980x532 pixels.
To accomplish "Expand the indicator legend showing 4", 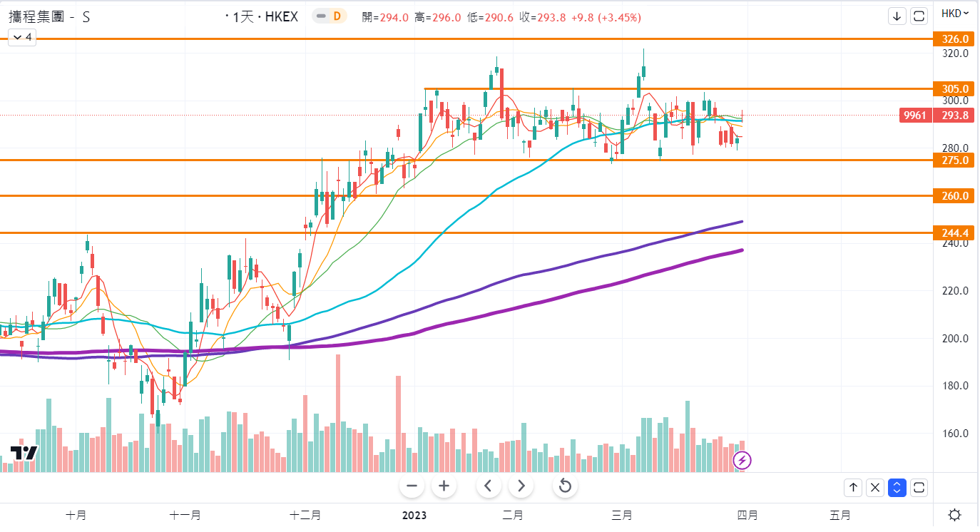I will (21, 37).
